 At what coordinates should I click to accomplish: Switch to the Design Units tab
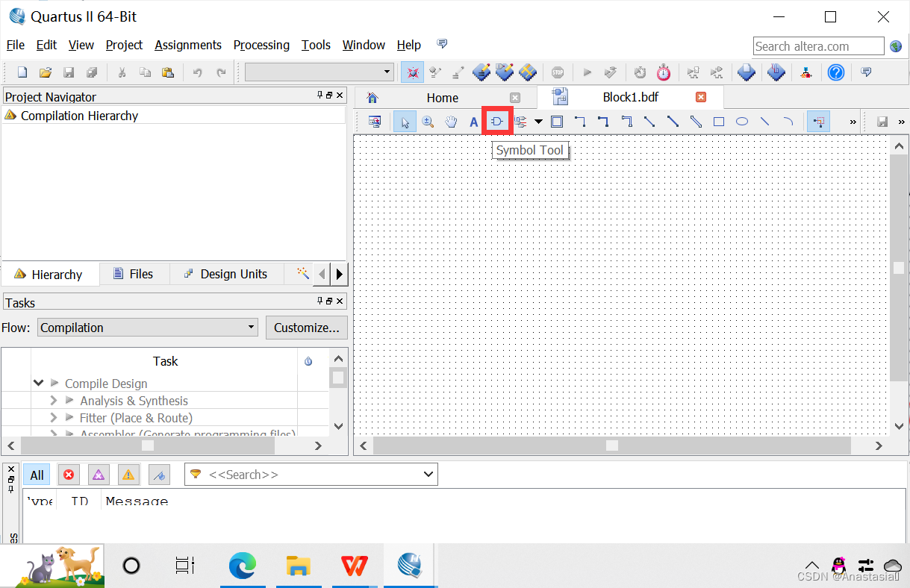tap(226, 274)
